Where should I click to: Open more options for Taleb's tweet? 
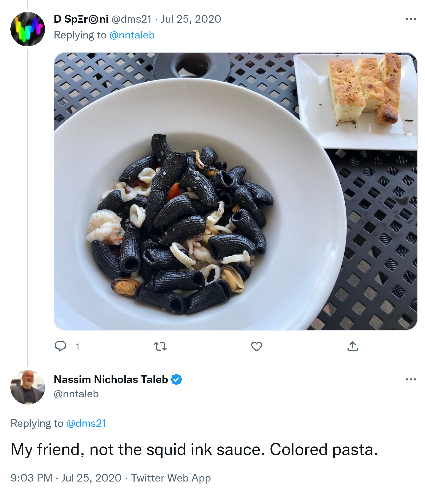click(411, 380)
